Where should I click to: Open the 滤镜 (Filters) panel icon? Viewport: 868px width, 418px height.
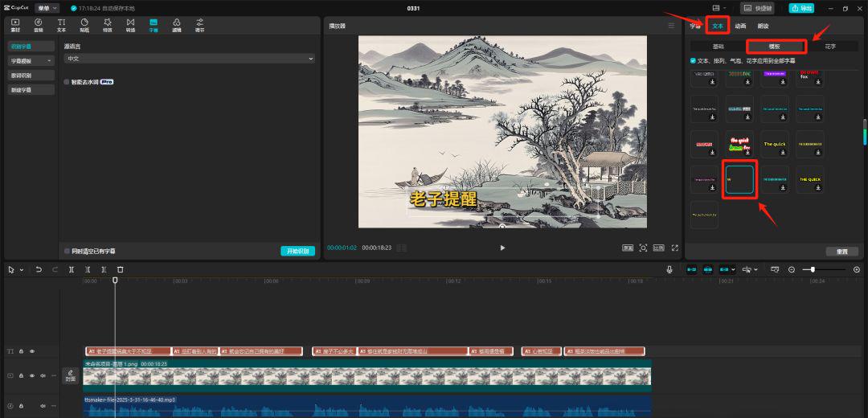[x=176, y=23]
